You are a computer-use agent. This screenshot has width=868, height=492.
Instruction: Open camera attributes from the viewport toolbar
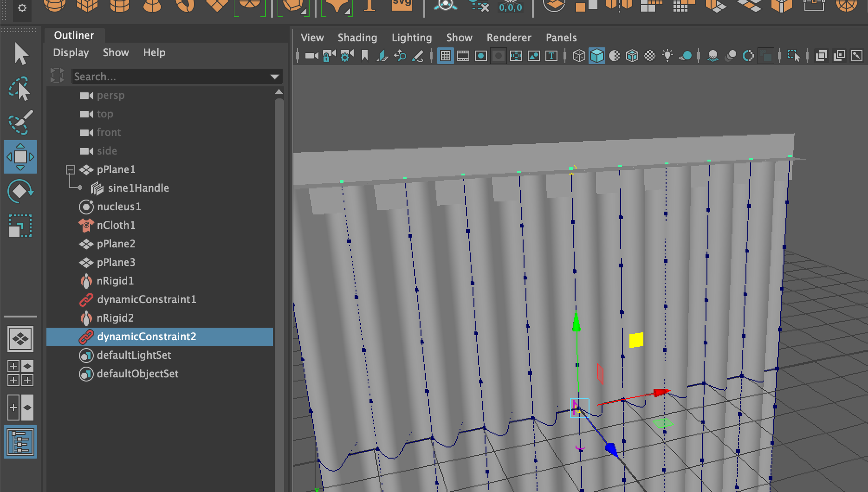point(347,56)
